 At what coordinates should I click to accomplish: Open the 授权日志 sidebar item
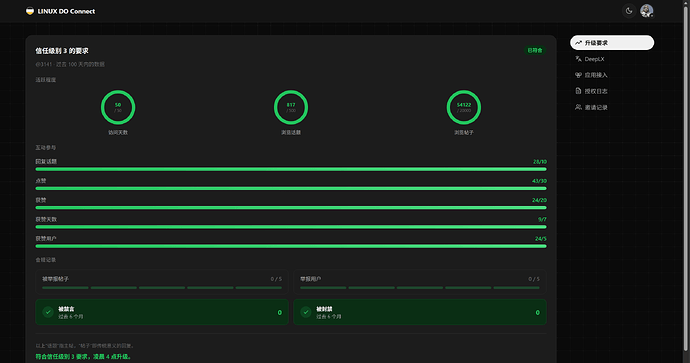pos(612,91)
